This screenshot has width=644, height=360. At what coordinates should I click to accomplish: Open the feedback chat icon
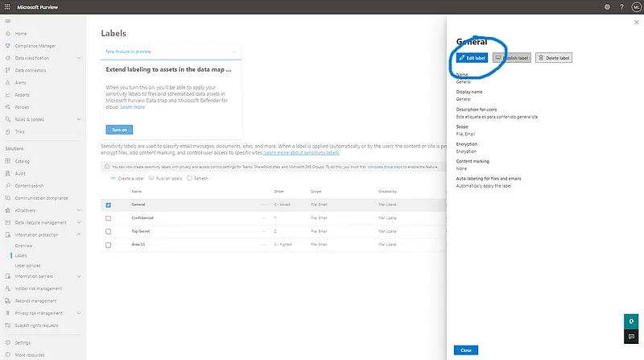pyautogui.click(x=631, y=337)
